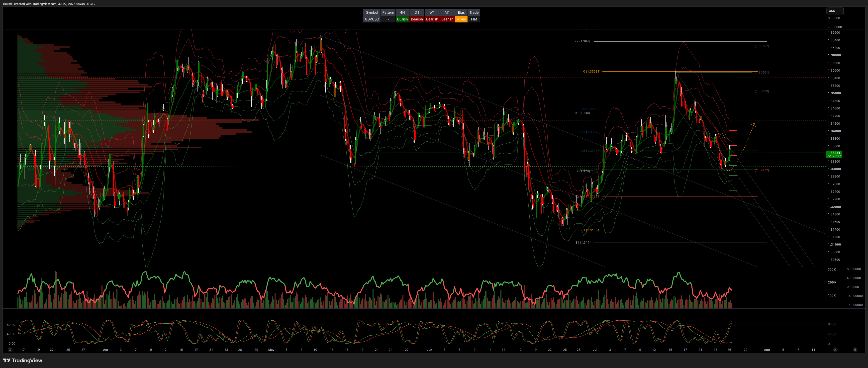This screenshot has height=368, width=868.
Task: Open the USD currency dropdown
Action: coord(835,11)
